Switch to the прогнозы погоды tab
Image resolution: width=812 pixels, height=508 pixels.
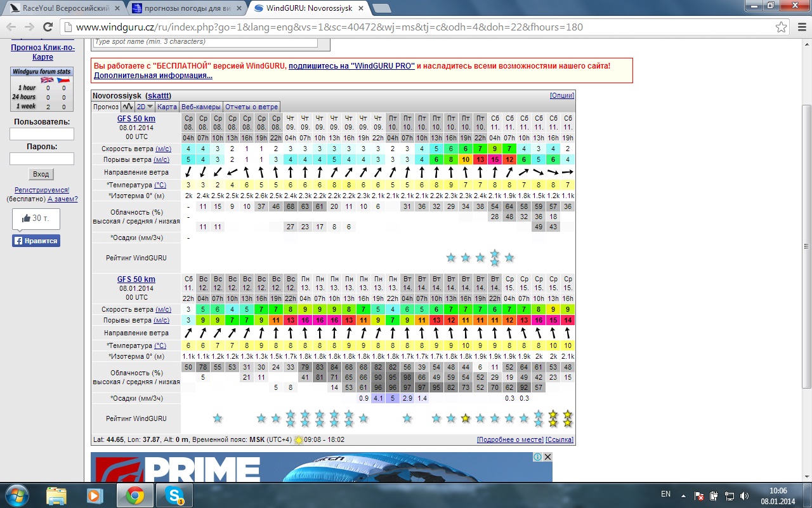[x=187, y=9]
